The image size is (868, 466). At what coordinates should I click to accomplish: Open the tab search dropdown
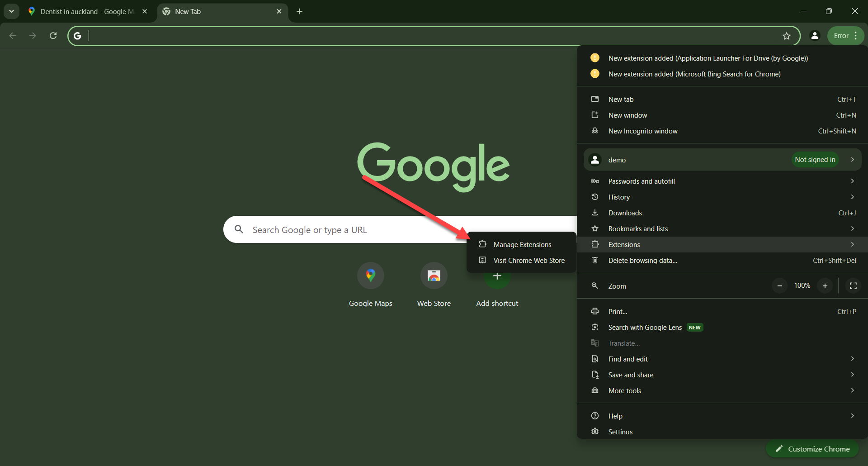tap(11, 11)
